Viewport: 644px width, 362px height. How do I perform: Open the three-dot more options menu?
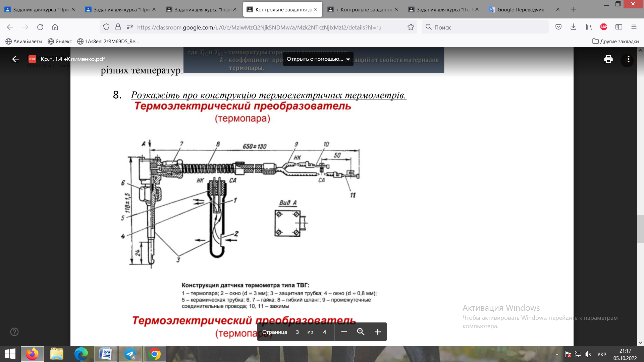pos(628,59)
